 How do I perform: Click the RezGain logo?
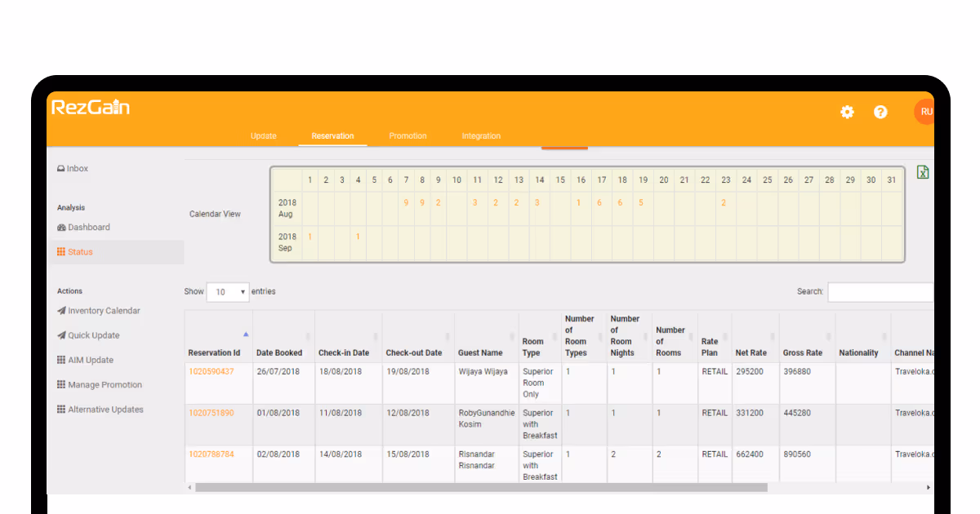(x=91, y=107)
